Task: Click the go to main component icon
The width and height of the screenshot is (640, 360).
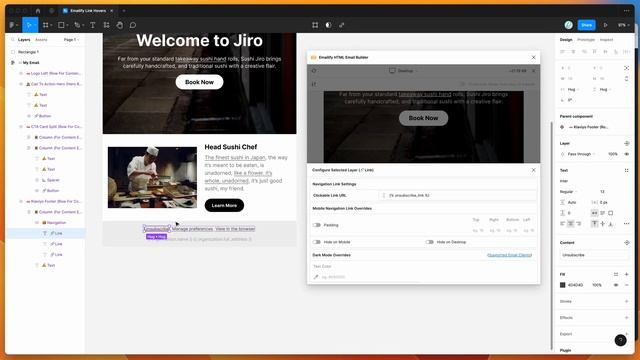Action: tap(562, 127)
